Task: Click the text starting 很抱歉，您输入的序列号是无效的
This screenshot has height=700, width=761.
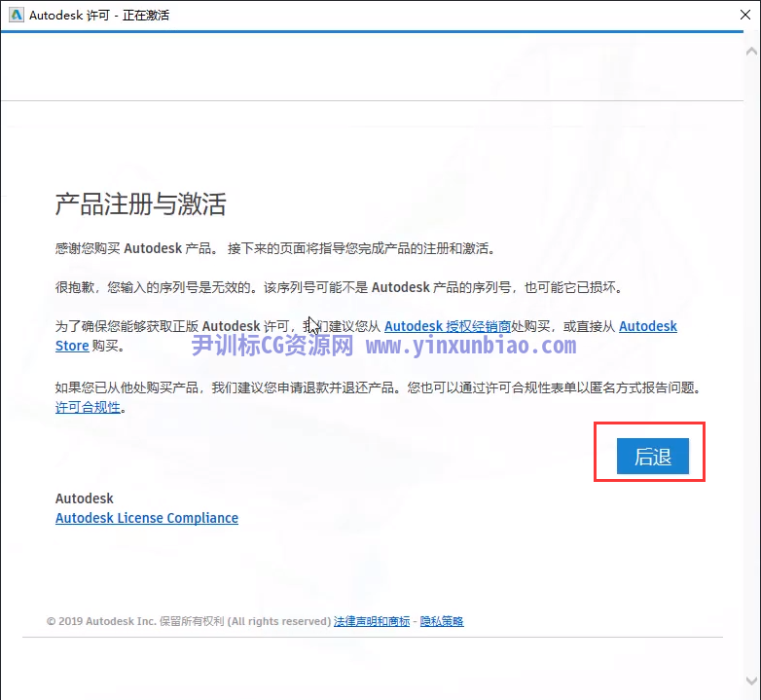Action: click(x=339, y=287)
